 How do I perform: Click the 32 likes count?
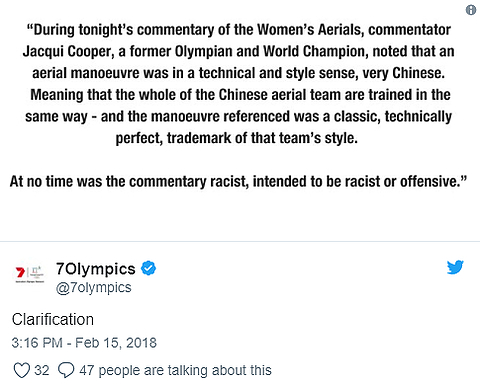42,370
